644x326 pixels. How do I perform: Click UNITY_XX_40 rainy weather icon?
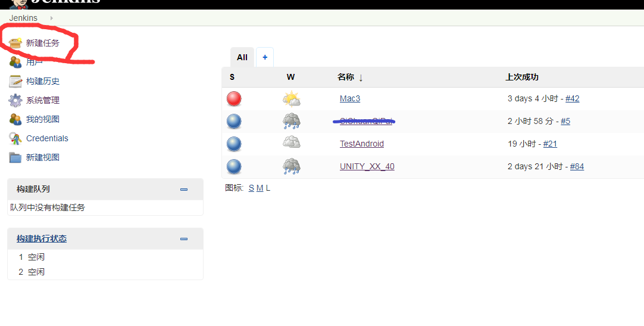tap(292, 166)
